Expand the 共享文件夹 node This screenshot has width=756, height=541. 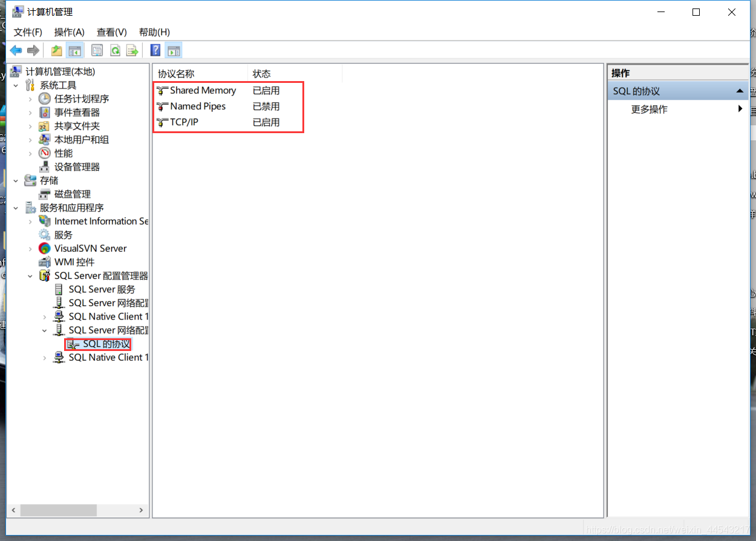coord(30,126)
